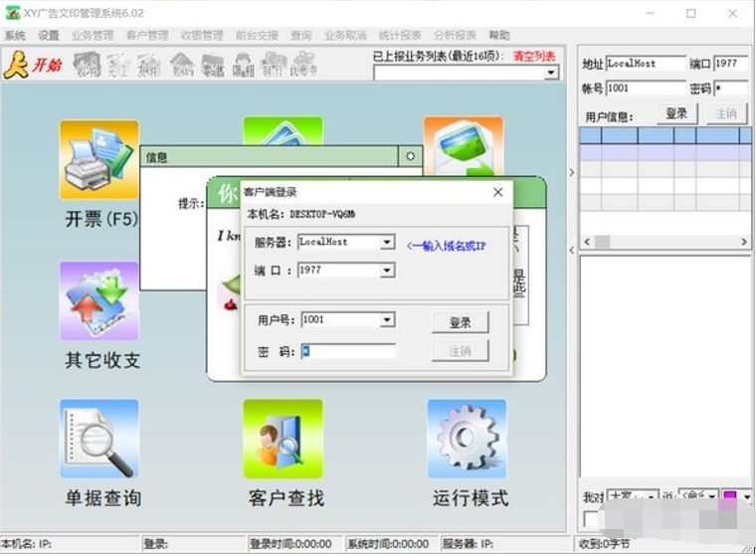Image resolution: width=756 pixels, height=556 pixels.
Task: Open the 业务管理 menu
Action: coord(93,35)
